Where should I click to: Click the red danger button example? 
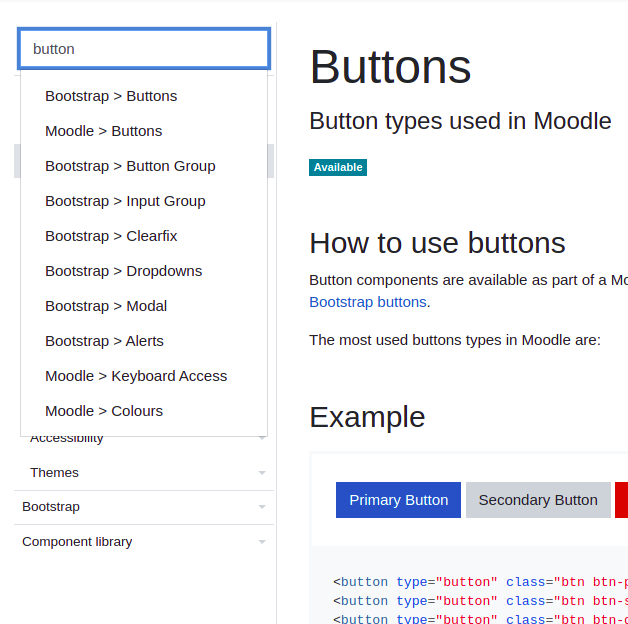point(622,500)
